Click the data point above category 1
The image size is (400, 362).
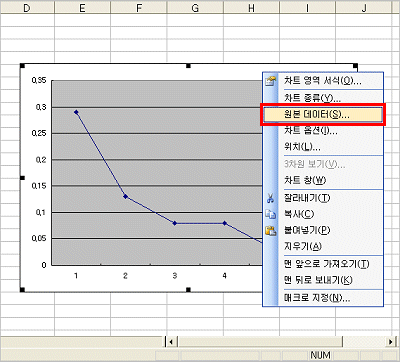coord(76,112)
